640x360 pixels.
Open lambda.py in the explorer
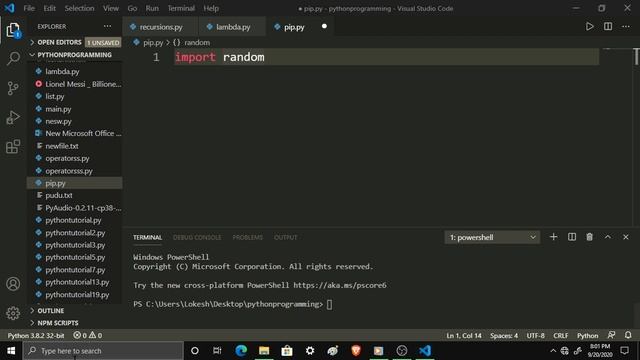tap(75, 71)
